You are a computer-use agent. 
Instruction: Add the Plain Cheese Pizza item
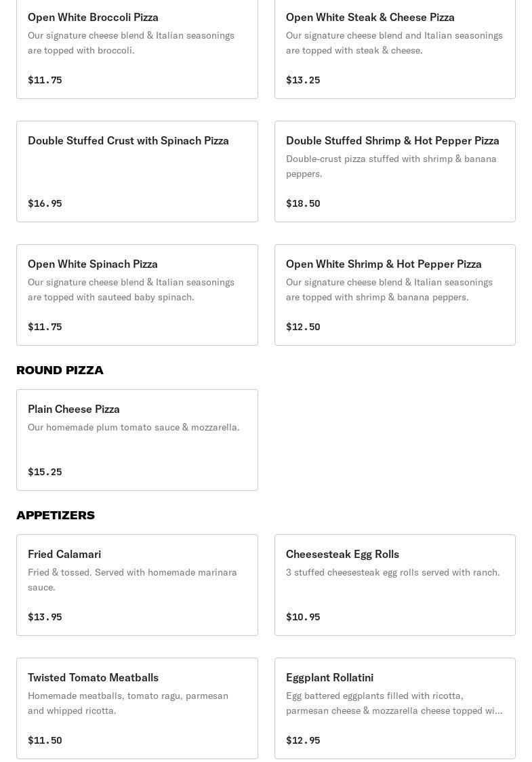coord(137,439)
